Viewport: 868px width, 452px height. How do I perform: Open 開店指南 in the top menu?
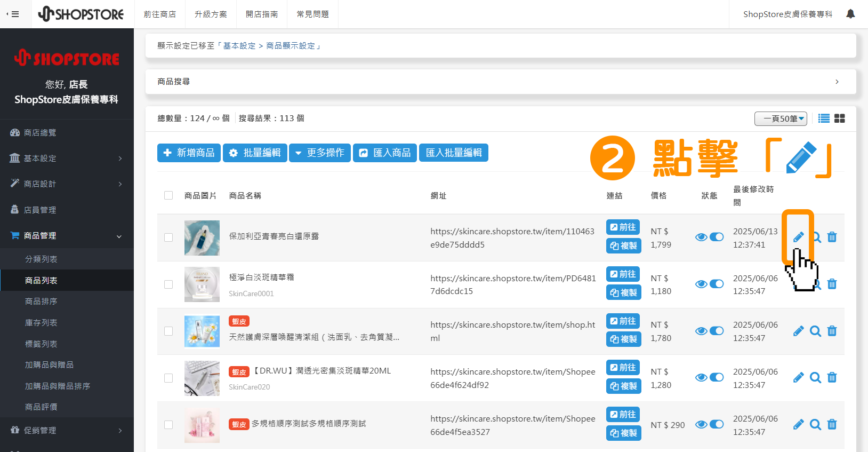(x=262, y=14)
